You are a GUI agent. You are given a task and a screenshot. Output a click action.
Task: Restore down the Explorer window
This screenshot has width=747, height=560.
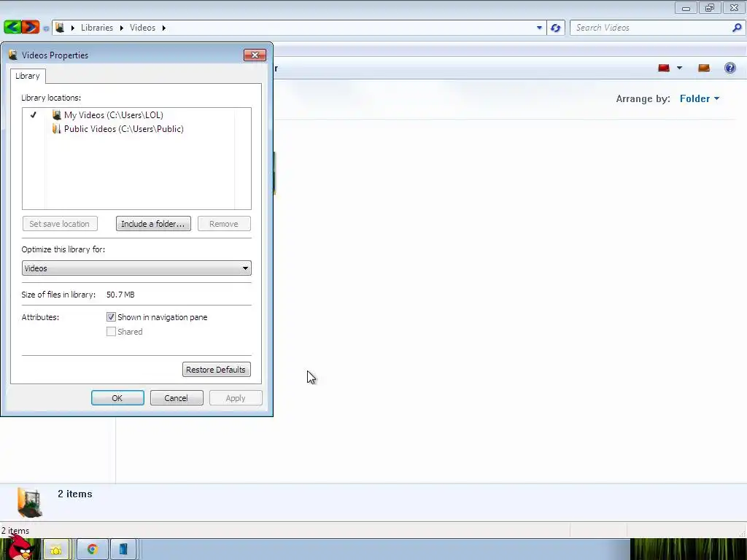pyautogui.click(x=710, y=8)
